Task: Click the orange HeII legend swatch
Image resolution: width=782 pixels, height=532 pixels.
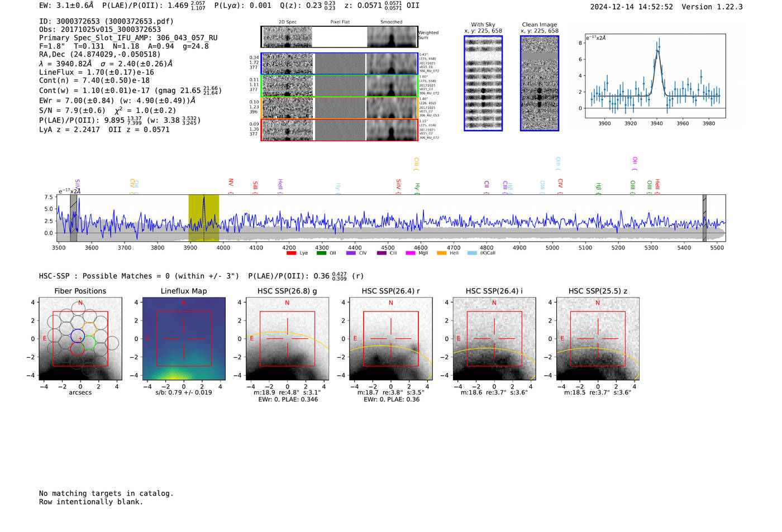Action: coord(441,253)
